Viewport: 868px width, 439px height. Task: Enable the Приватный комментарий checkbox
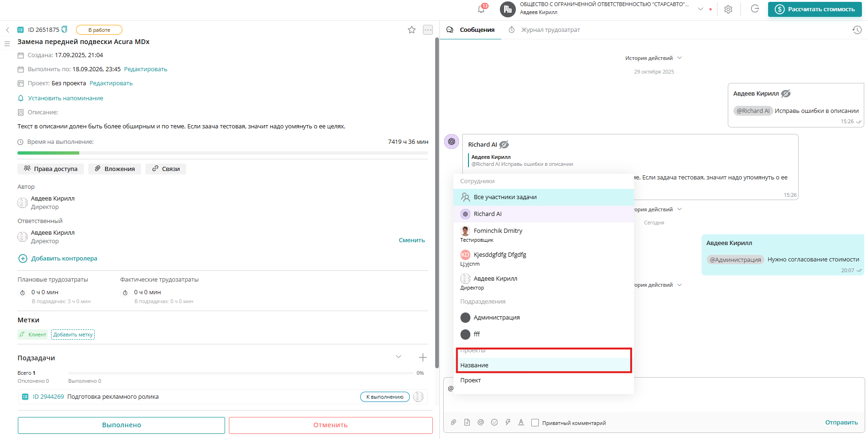pos(535,422)
